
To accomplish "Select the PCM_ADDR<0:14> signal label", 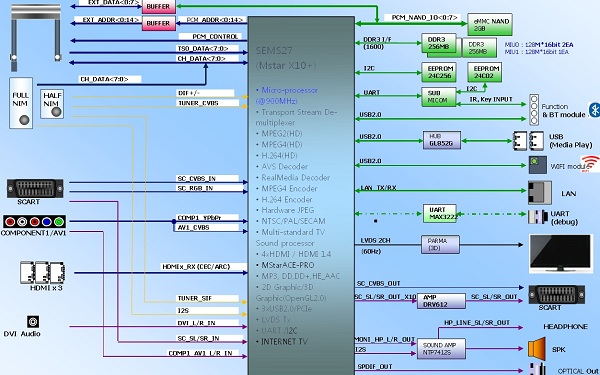I will [x=215, y=20].
